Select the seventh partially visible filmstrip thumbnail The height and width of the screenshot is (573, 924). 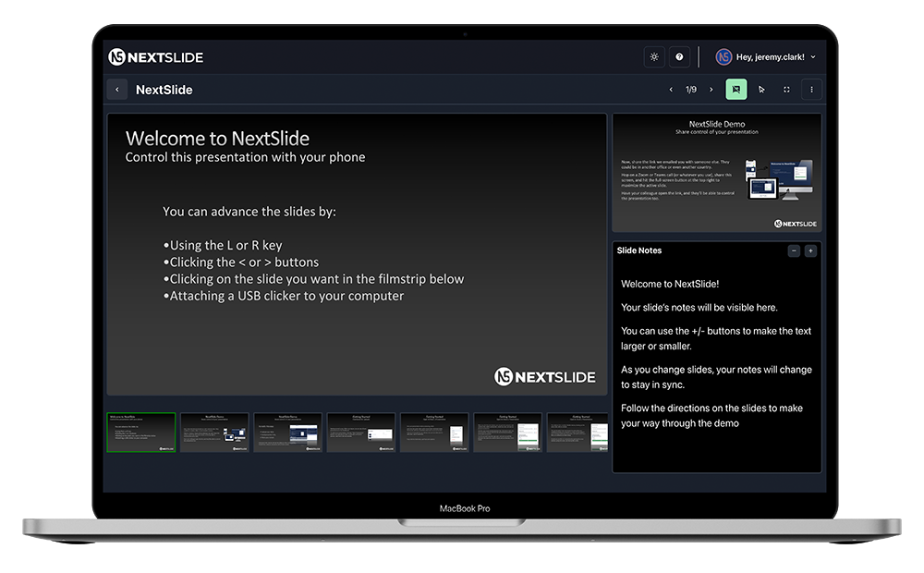pyautogui.click(x=577, y=433)
